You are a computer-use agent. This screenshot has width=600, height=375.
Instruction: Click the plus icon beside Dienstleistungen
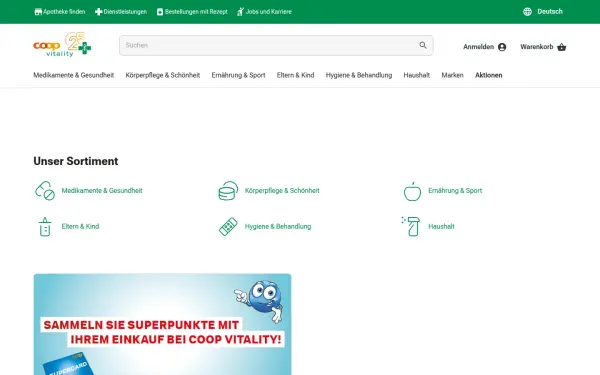point(98,12)
